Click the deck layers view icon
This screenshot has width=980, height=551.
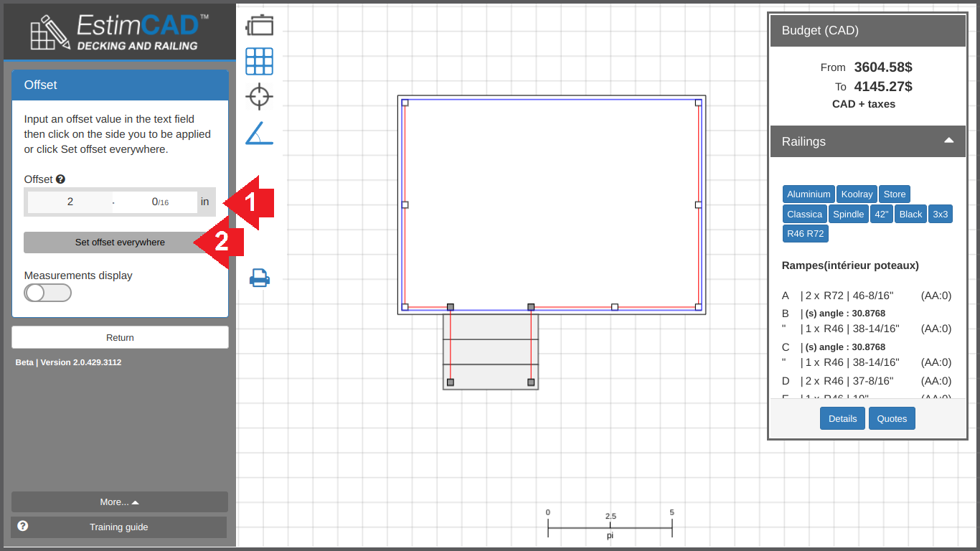259,26
